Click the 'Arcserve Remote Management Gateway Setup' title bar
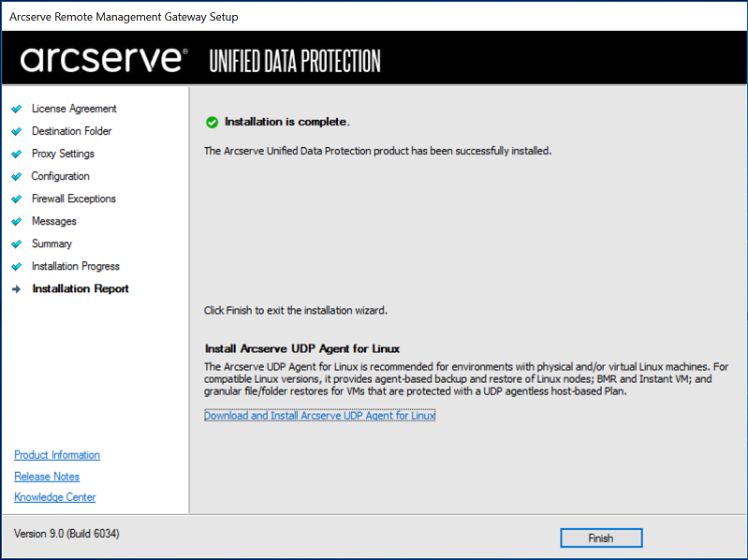The height and width of the screenshot is (560, 748). pos(124,17)
